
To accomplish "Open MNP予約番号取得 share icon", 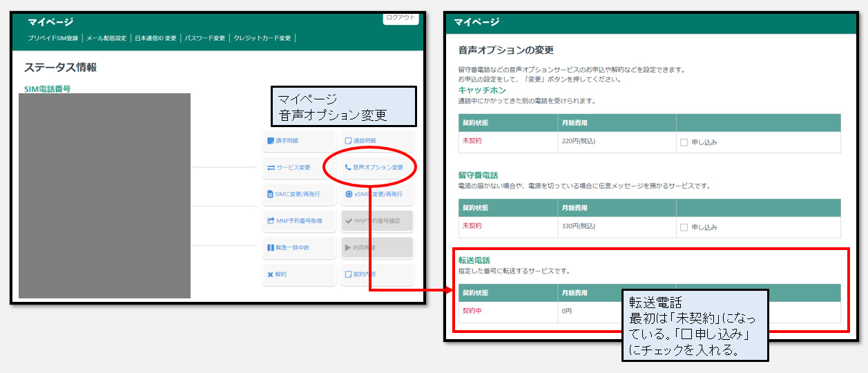I will coord(271,221).
